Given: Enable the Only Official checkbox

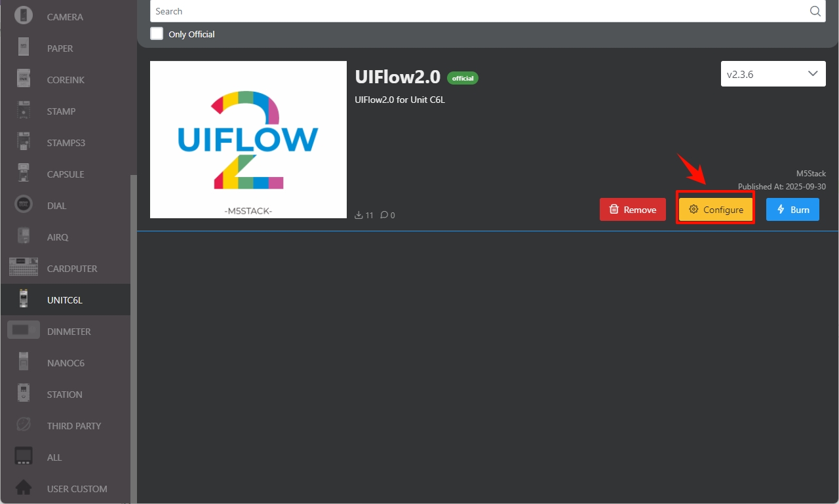Looking at the screenshot, I should 157,33.
